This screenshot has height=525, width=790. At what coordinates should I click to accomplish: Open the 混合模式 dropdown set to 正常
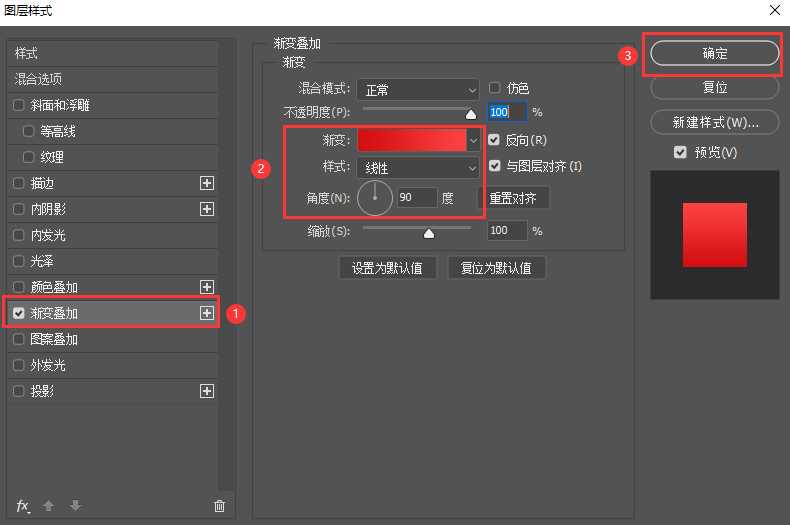coord(418,90)
